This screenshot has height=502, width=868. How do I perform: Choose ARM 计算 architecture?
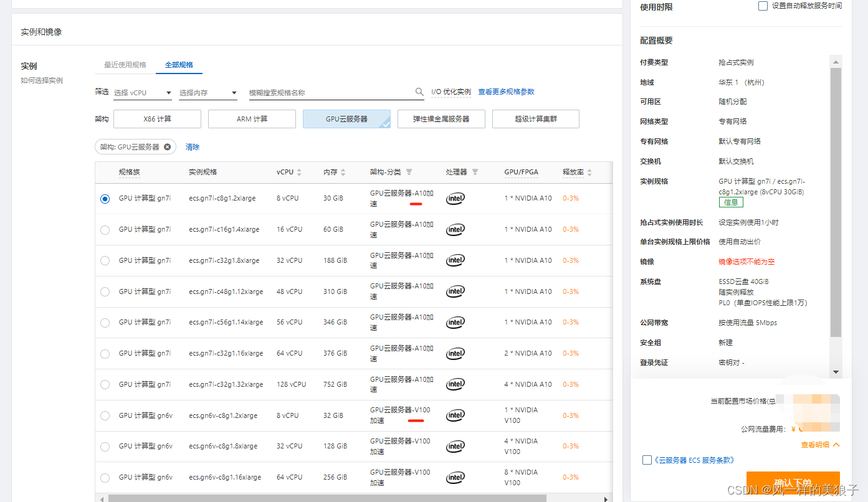point(252,119)
